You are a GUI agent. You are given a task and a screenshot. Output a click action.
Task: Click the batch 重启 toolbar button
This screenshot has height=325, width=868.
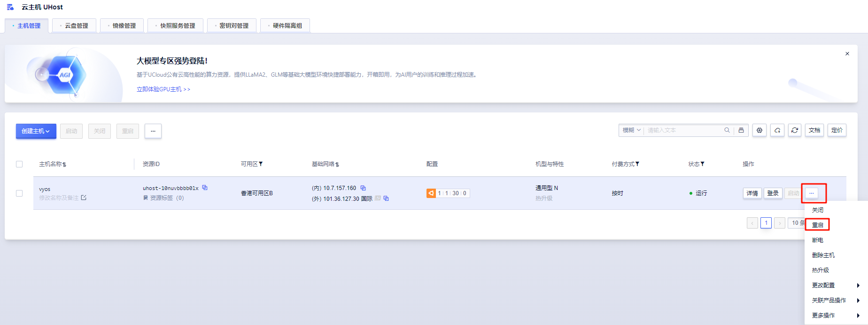coord(128,131)
